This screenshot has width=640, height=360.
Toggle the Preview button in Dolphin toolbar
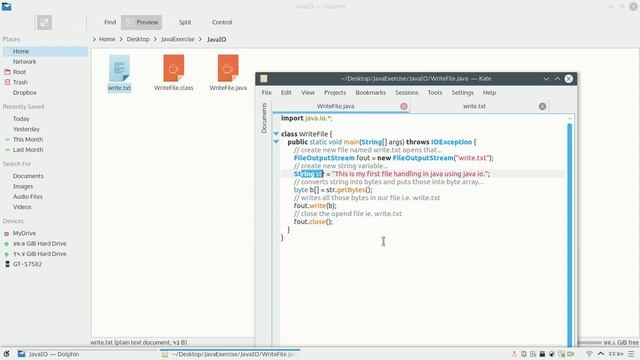142,22
